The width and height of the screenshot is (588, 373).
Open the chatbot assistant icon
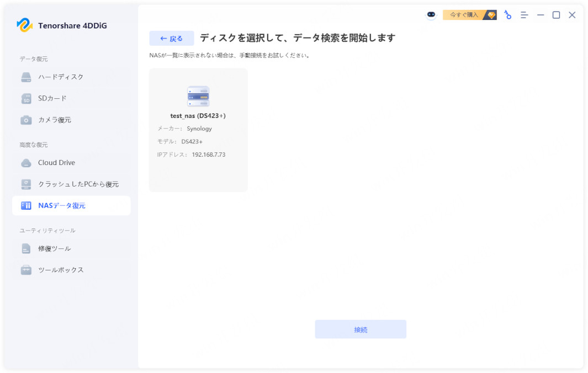[x=431, y=14]
